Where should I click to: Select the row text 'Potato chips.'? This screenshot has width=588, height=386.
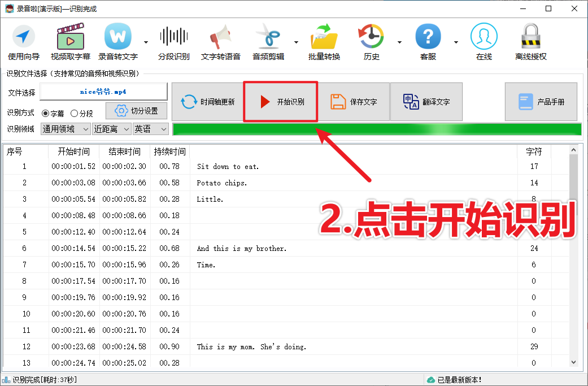click(x=221, y=183)
